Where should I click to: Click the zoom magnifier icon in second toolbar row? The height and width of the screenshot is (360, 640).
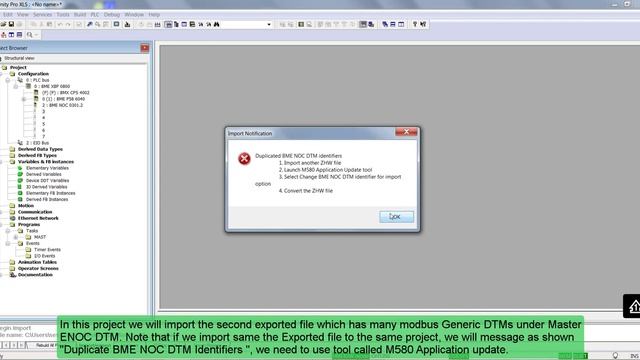click(x=29, y=35)
